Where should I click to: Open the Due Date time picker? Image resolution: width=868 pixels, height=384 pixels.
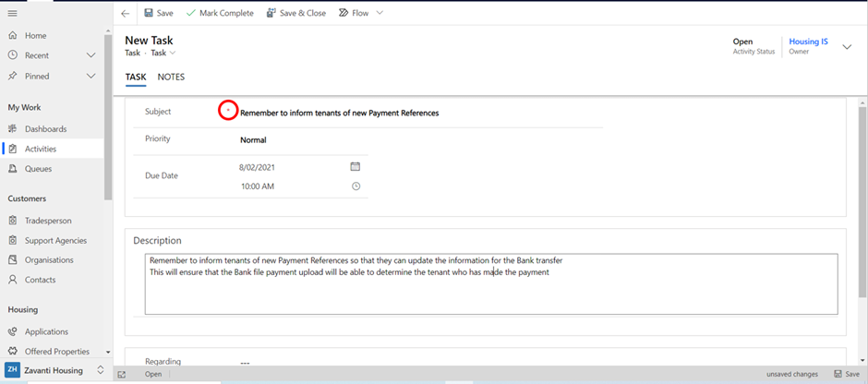click(356, 186)
